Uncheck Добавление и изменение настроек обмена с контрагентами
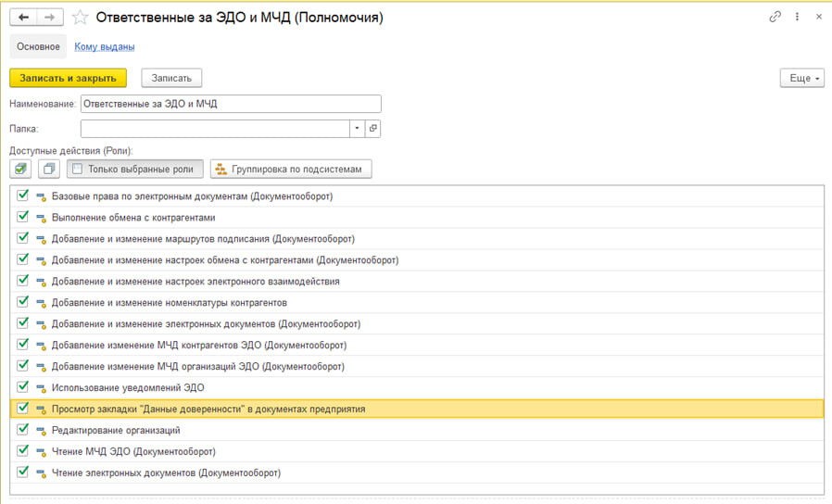Screen dimensions: 832x504 [22, 258]
